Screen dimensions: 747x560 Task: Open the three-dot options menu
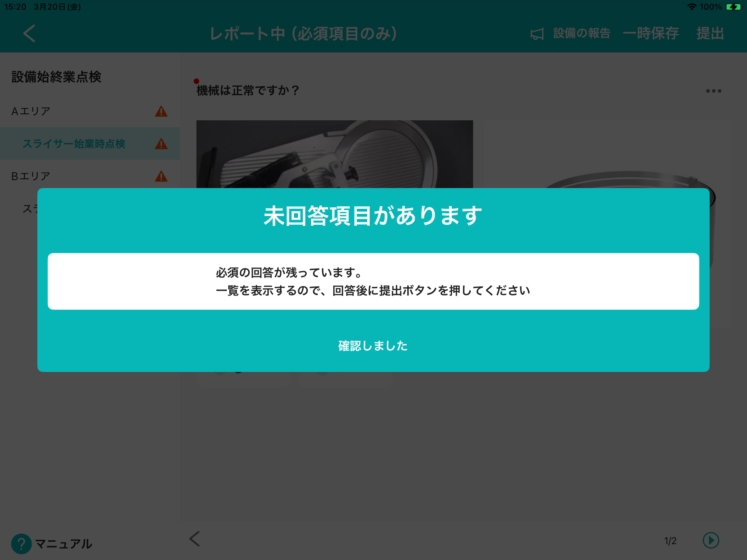click(713, 91)
